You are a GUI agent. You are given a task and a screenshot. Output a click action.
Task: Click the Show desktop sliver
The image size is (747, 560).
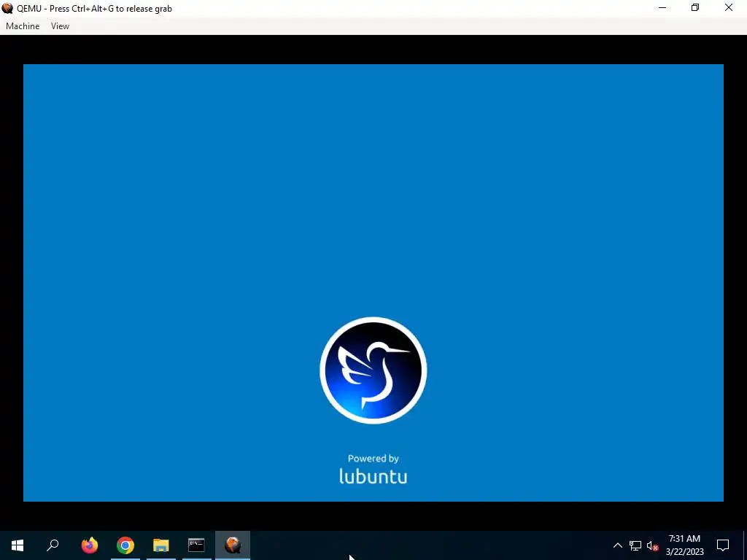point(745,545)
